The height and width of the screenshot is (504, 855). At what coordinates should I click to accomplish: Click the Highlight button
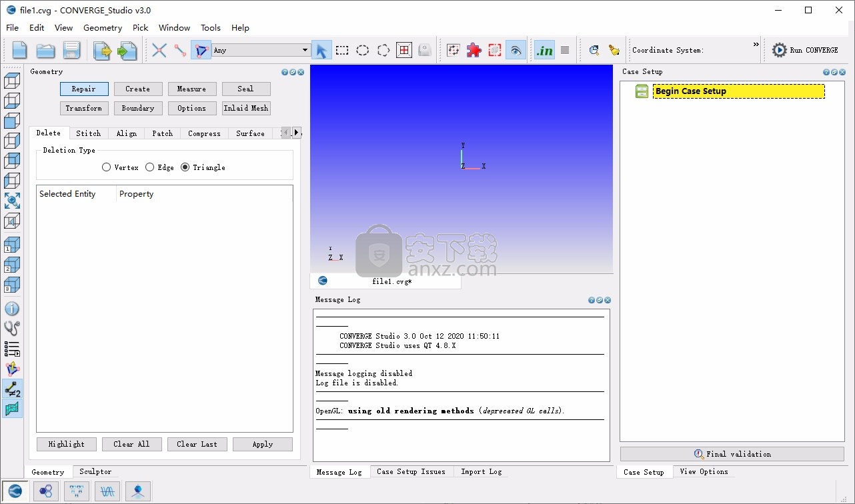66,444
